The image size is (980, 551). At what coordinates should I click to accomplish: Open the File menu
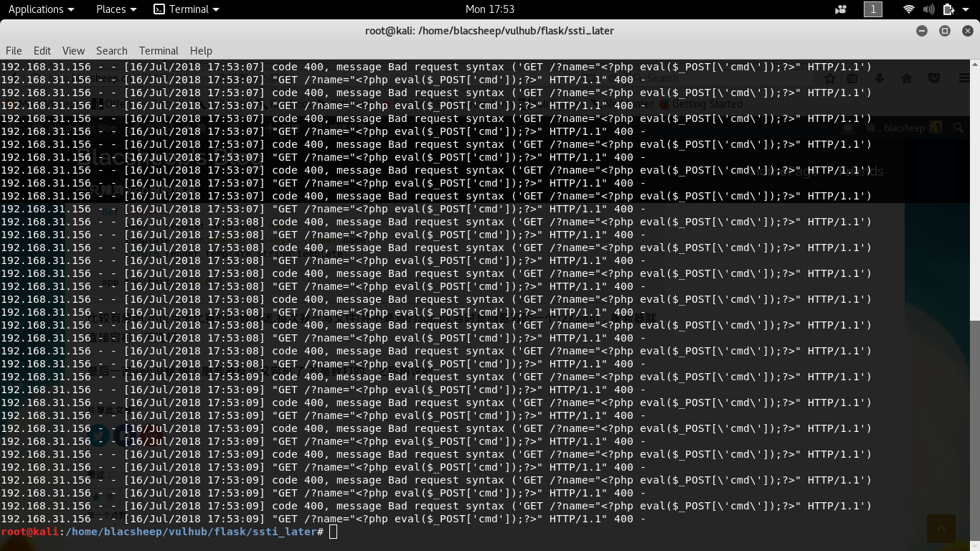pyautogui.click(x=14, y=50)
